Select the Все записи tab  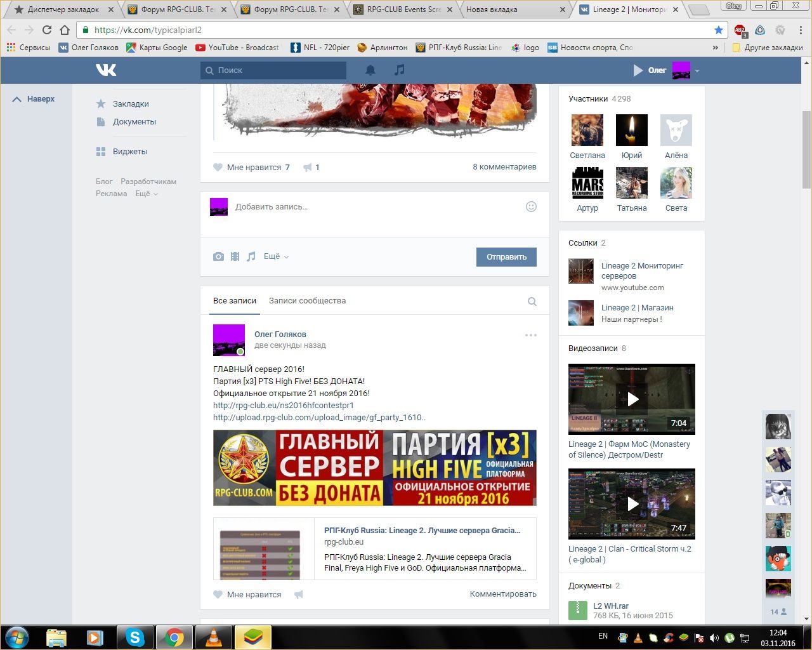tap(235, 301)
